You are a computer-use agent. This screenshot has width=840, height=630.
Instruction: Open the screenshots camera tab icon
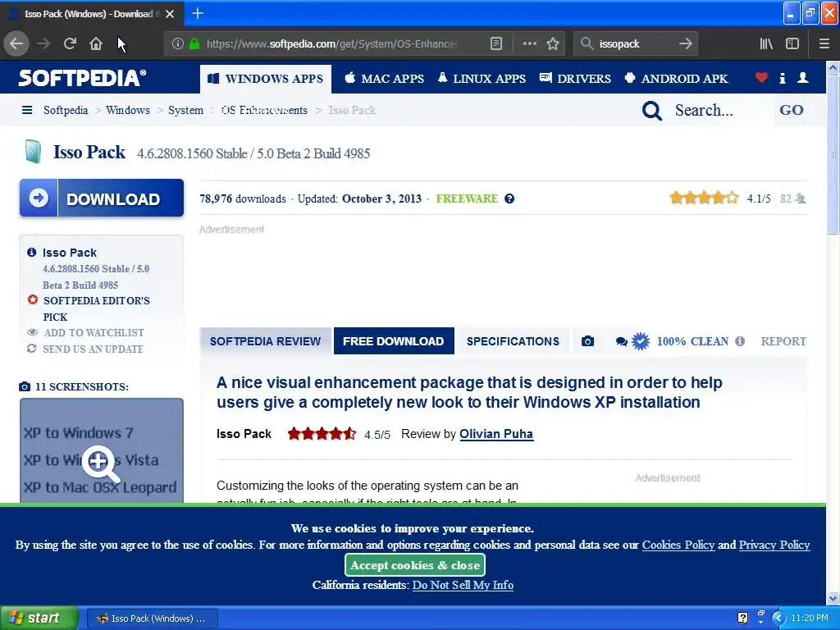click(x=587, y=341)
